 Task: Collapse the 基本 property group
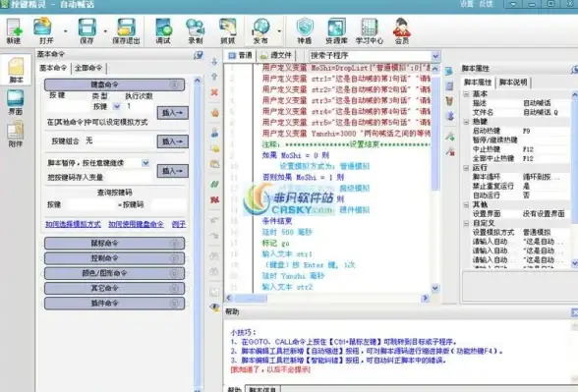pyautogui.click(x=466, y=94)
